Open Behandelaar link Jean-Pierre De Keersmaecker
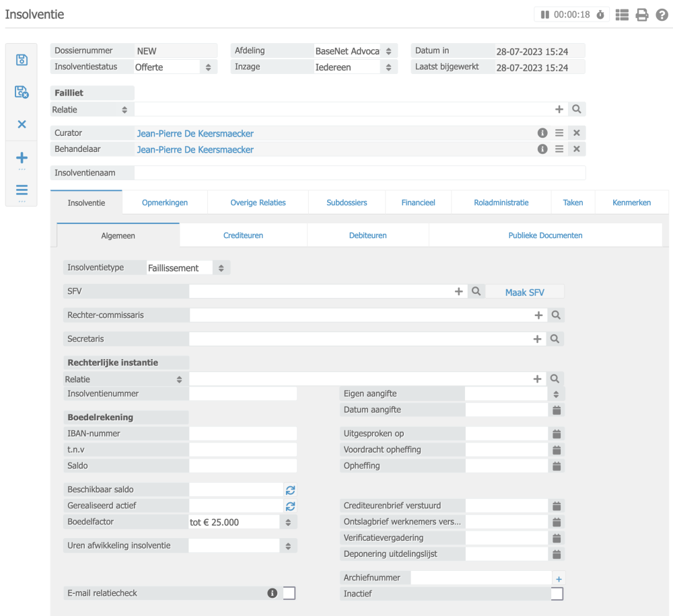This screenshot has width=673, height=616. 195,149
